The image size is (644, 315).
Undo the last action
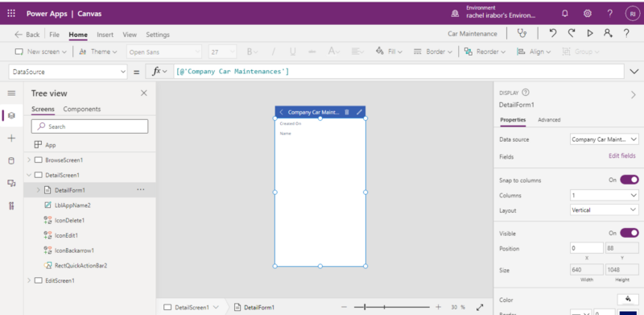pyautogui.click(x=553, y=34)
